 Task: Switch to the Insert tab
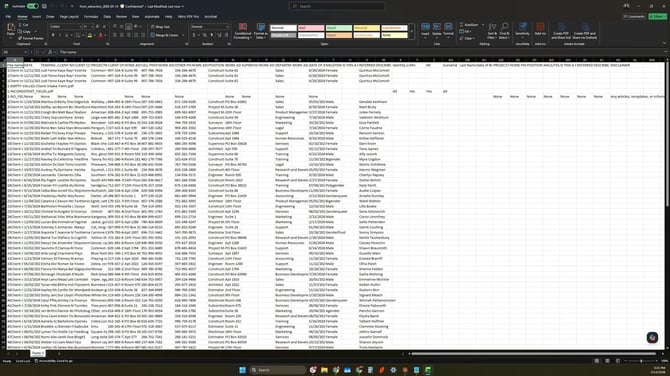(x=37, y=17)
